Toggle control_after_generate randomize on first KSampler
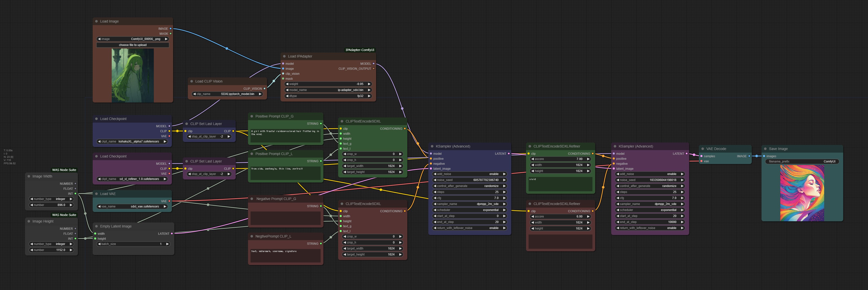 [x=469, y=186]
